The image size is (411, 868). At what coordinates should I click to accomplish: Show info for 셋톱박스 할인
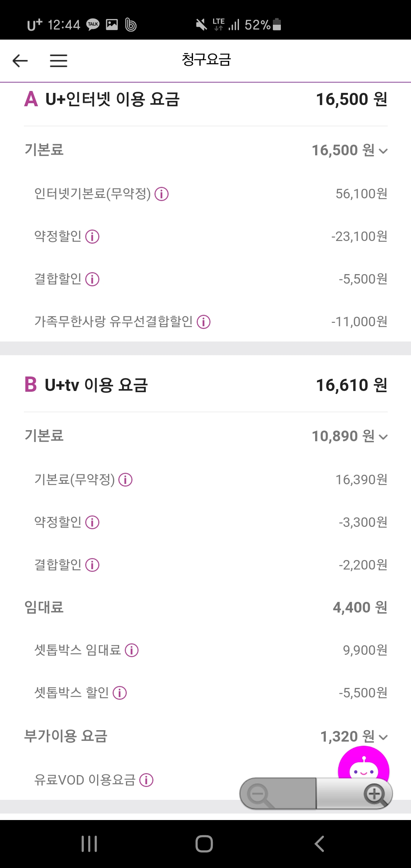[120, 693]
